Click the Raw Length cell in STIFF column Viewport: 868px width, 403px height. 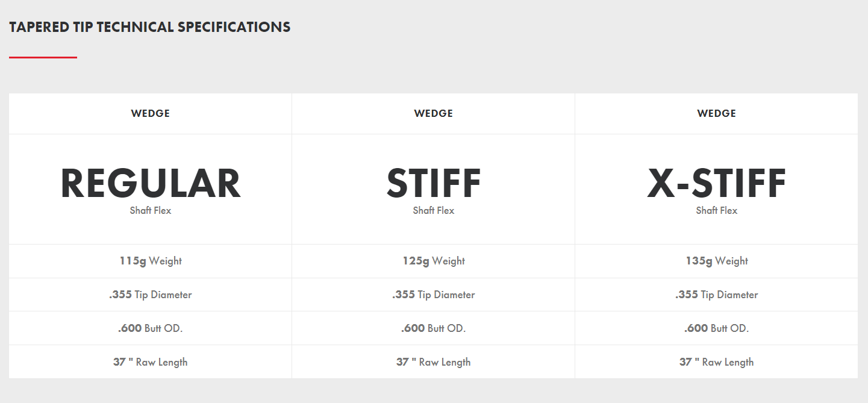(x=434, y=362)
